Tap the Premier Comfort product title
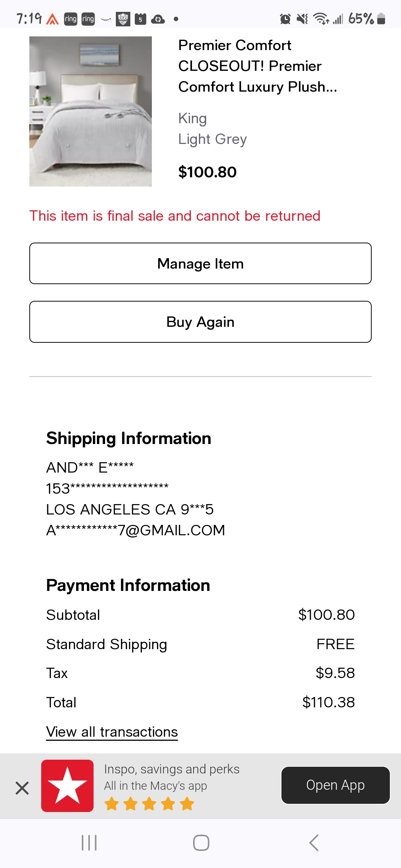 tap(258, 66)
